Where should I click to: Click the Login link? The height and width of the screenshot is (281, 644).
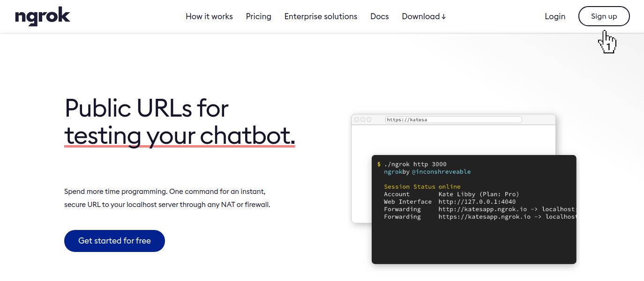(x=555, y=16)
